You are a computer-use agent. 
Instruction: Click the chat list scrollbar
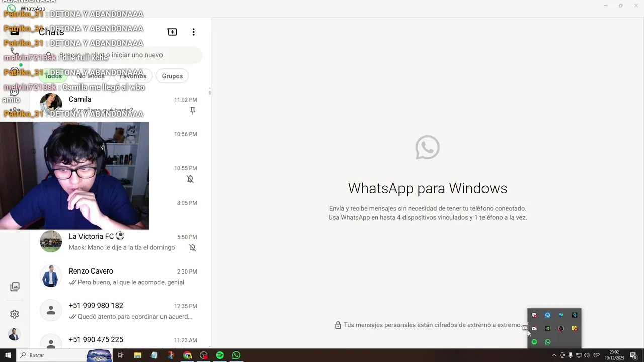(x=210, y=92)
